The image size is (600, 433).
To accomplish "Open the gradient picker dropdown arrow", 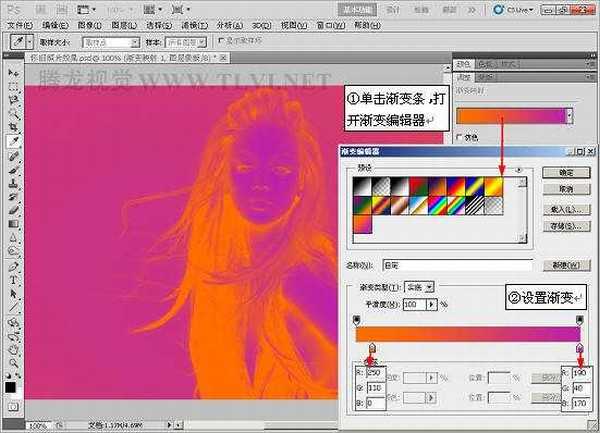I will tap(570, 115).
